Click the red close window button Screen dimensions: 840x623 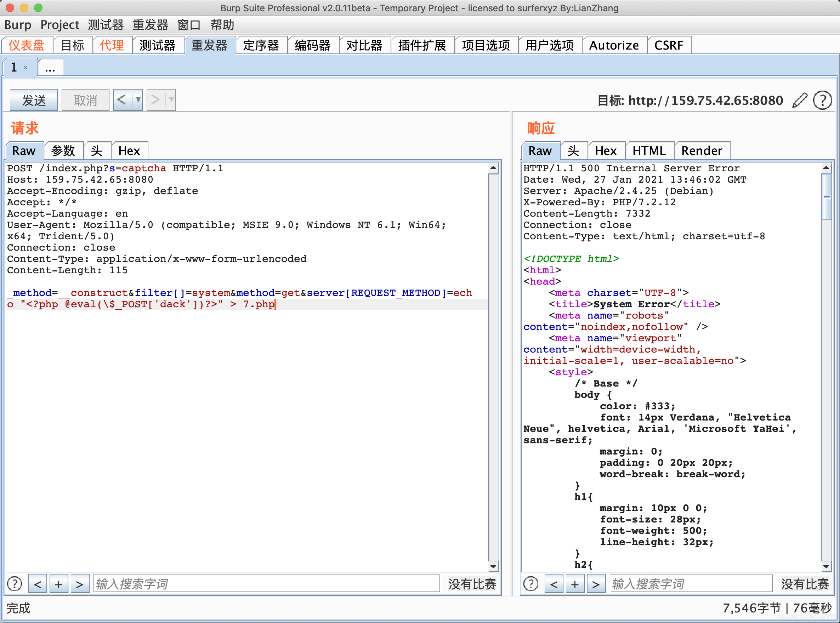10,7
